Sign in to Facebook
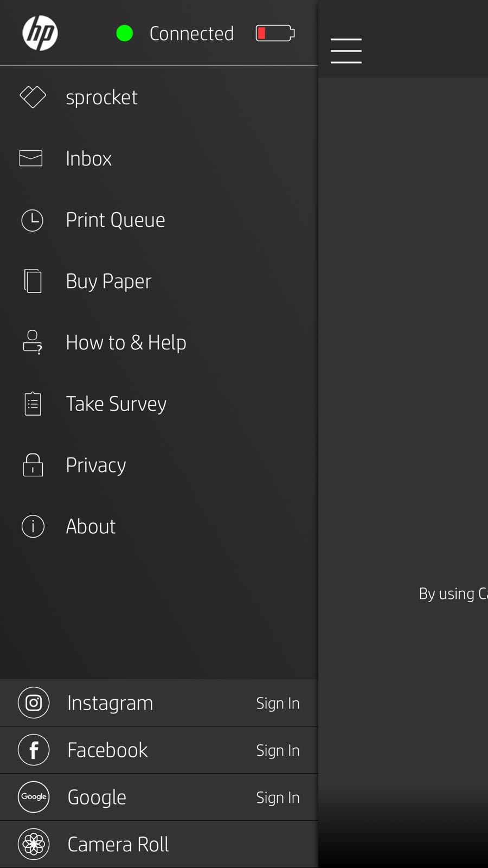This screenshot has height=868, width=488. (x=278, y=750)
